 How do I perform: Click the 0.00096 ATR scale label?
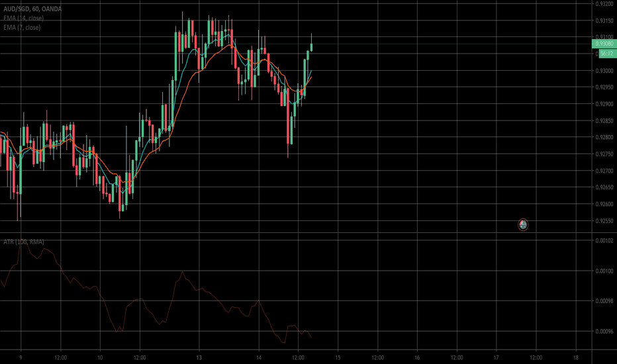point(603,331)
